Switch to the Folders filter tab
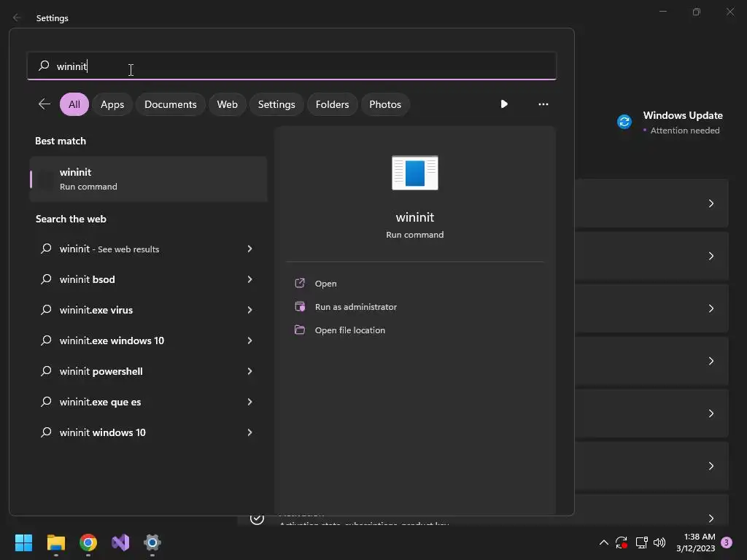 coord(332,104)
